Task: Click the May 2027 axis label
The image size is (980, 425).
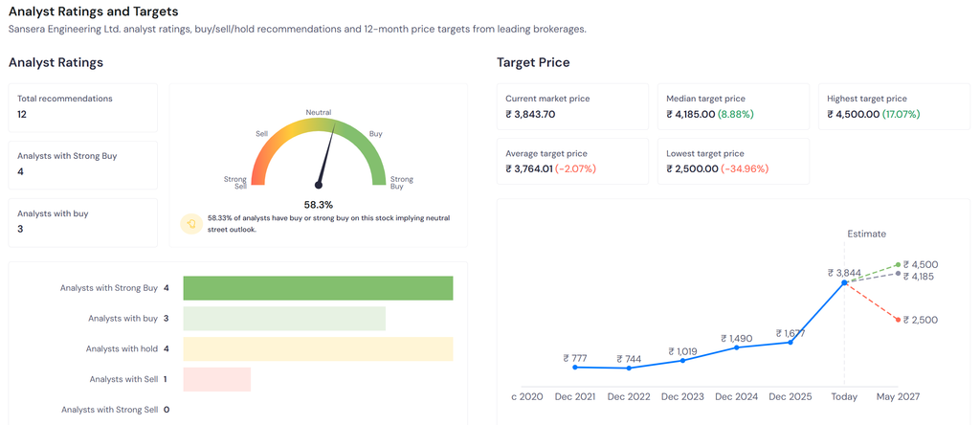Action: point(898,397)
